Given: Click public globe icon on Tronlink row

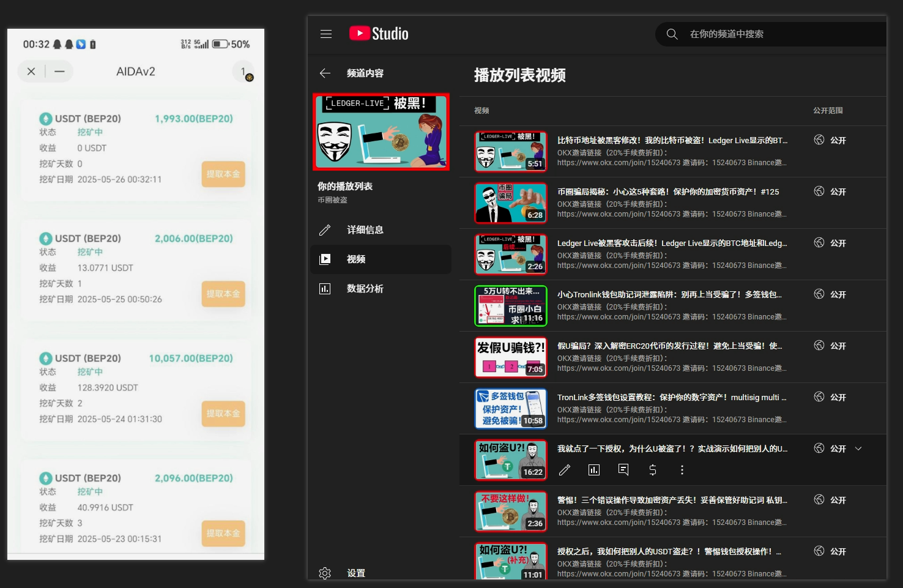Looking at the screenshot, I should (x=819, y=294).
